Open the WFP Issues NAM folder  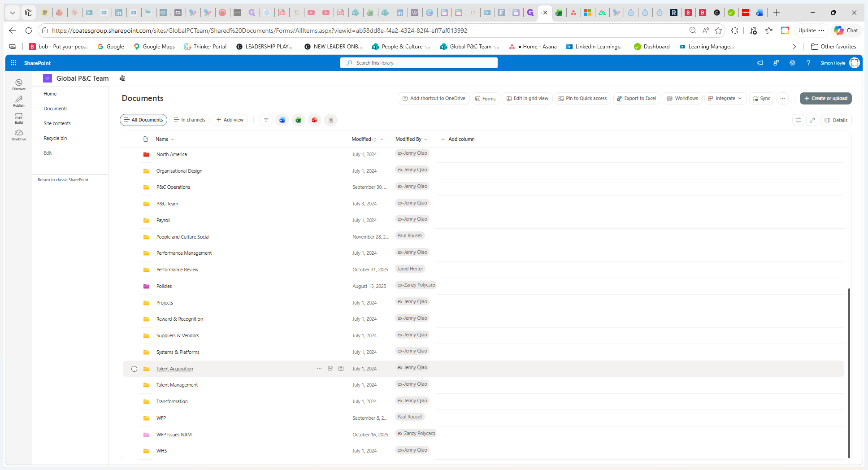(174, 435)
